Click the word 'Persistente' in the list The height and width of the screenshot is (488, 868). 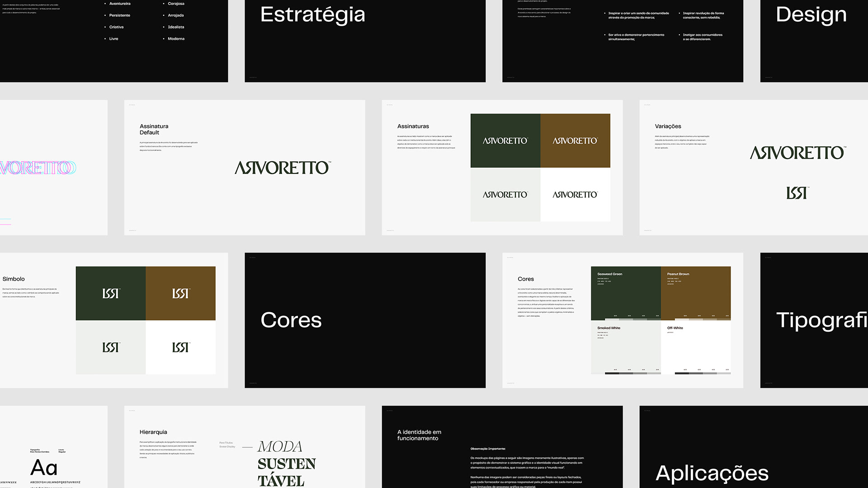120,15
